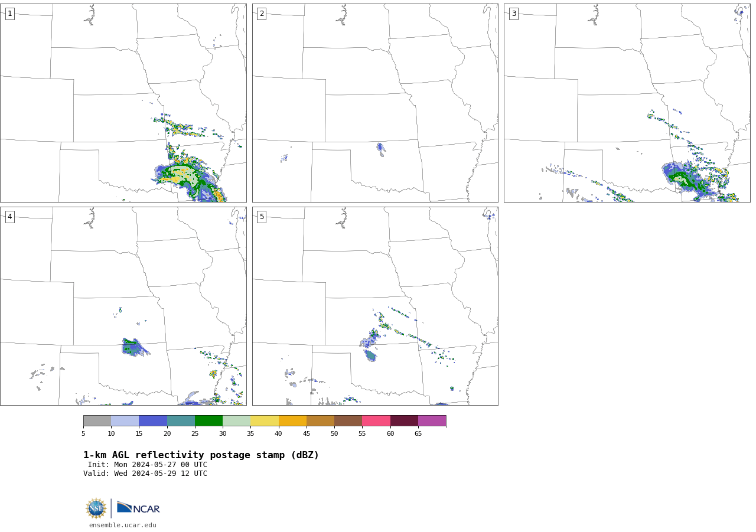The width and height of the screenshot is (756, 532).
Task: Click the panel number label 4
Action: tap(9, 217)
